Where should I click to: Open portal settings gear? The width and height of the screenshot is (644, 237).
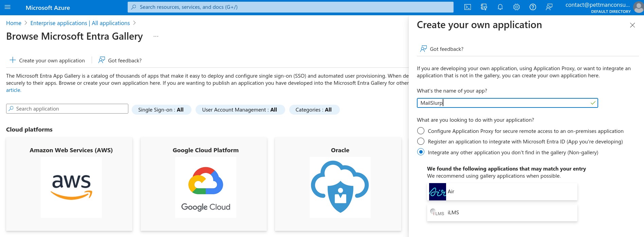tap(516, 7)
